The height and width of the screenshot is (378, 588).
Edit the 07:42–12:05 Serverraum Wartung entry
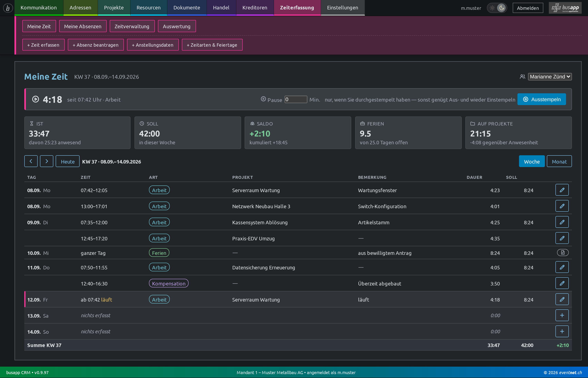pos(562,190)
